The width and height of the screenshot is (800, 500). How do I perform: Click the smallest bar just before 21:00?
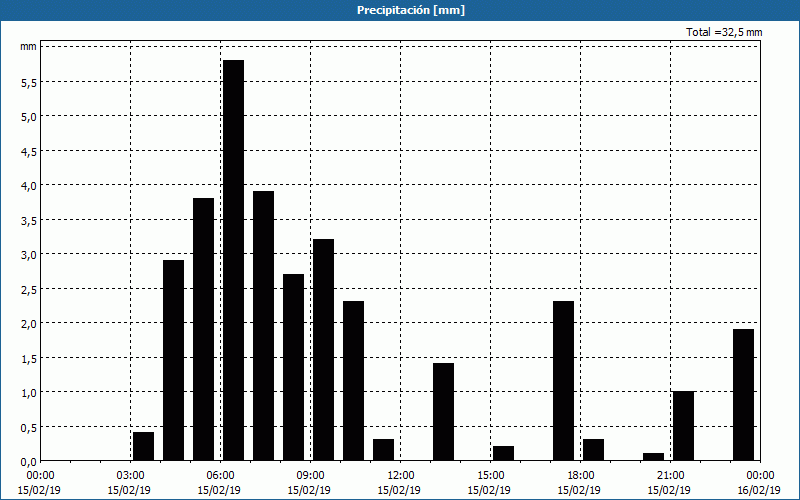click(654, 457)
